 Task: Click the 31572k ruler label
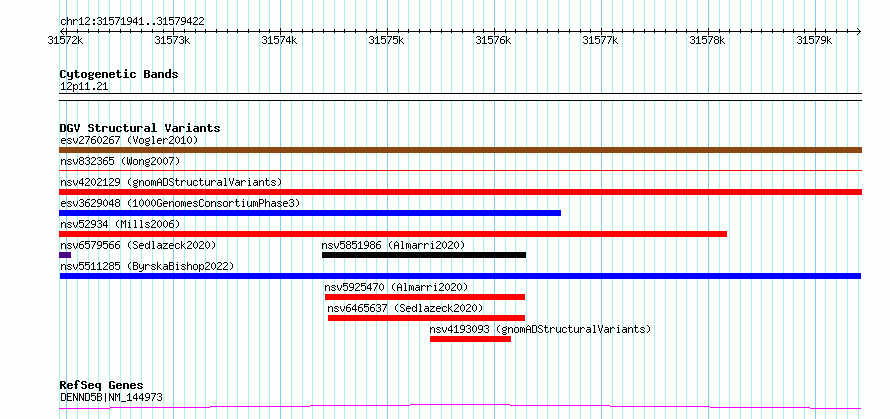66,40
